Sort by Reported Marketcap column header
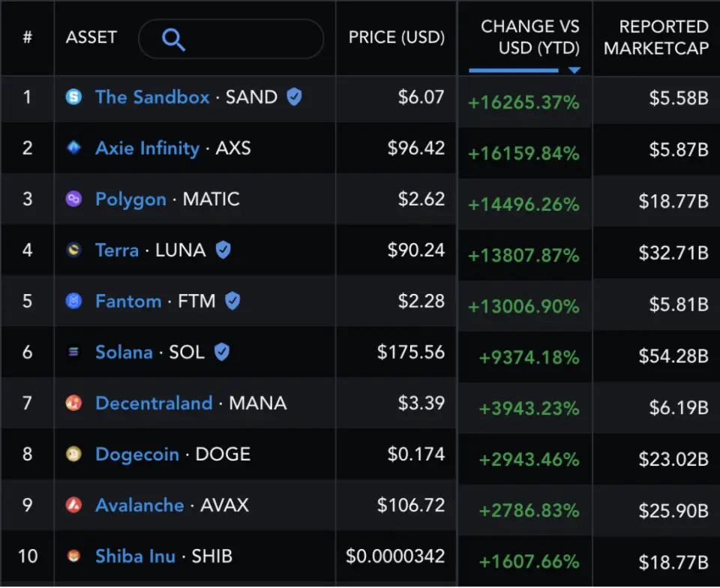Image resolution: width=720 pixels, height=588 pixels. pyautogui.click(x=655, y=37)
